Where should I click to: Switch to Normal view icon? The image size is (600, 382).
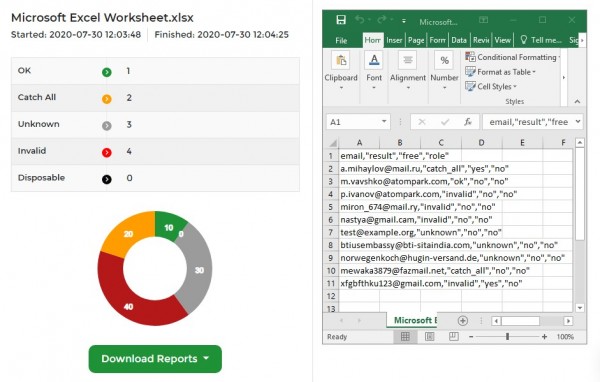pyautogui.click(x=405, y=337)
